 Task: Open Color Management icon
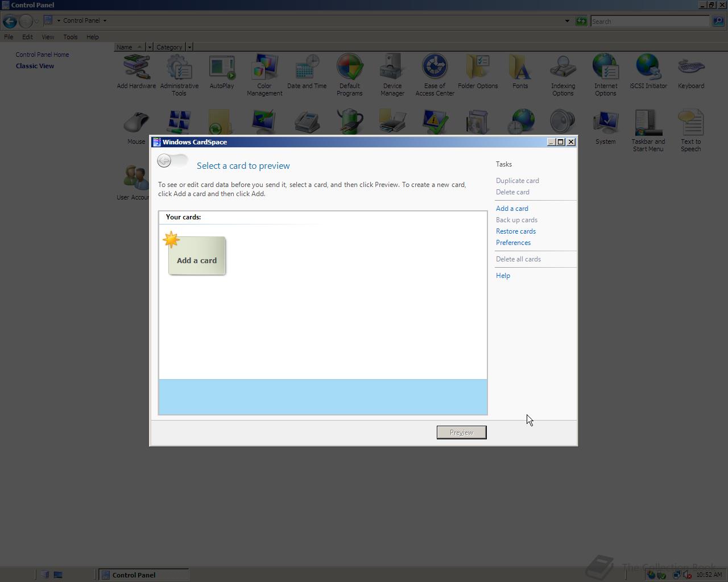(x=264, y=75)
